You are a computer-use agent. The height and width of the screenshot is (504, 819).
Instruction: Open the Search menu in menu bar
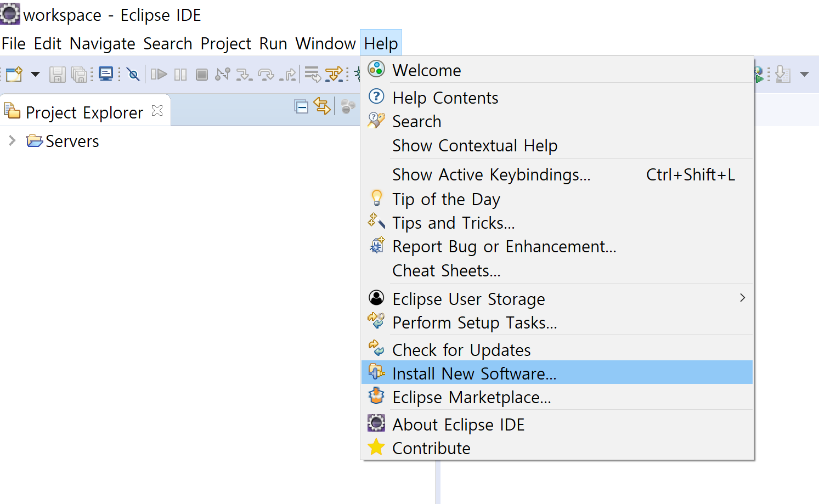point(168,43)
